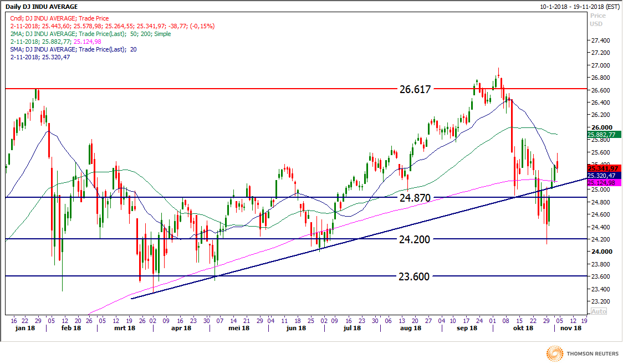Click the jul 18 month label
Image resolution: width=623 pixels, height=364 pixels.
click(x=352, y=329)
